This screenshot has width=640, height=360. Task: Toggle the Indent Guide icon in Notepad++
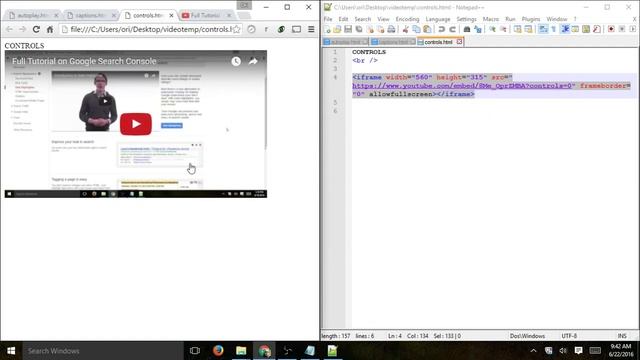(x=565, y=29)
